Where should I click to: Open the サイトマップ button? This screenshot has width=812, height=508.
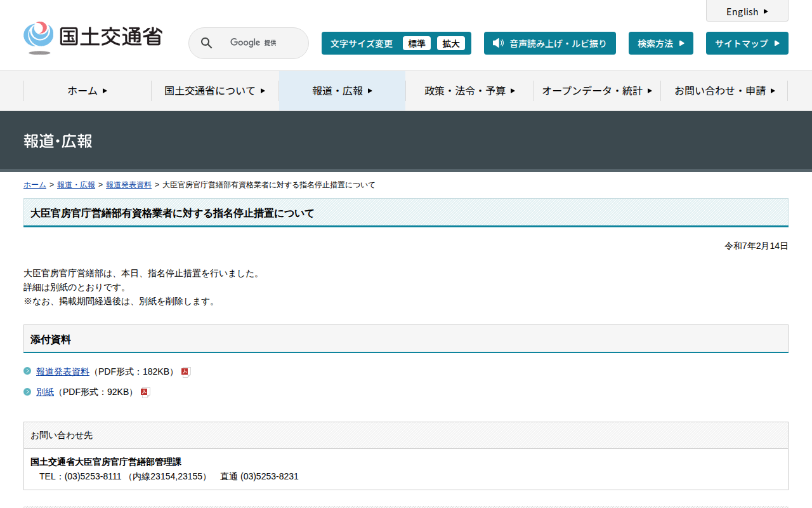(x=747, y=43)
